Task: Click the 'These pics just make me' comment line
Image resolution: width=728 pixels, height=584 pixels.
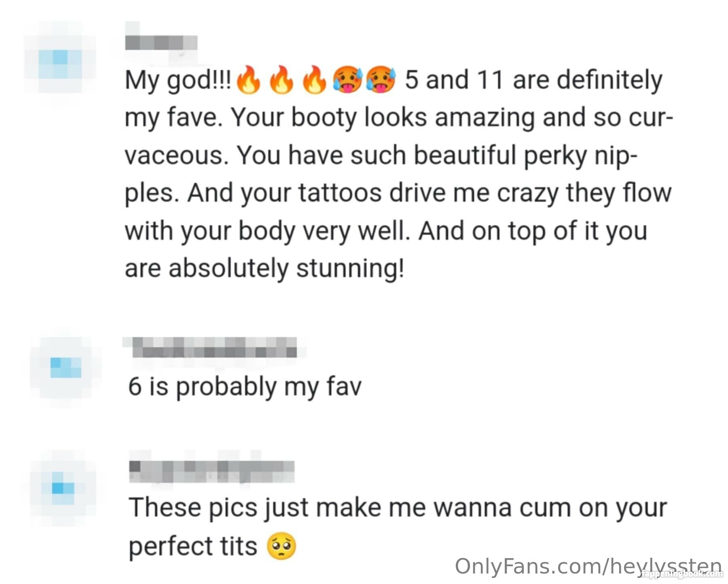Action: coord(398,508)
